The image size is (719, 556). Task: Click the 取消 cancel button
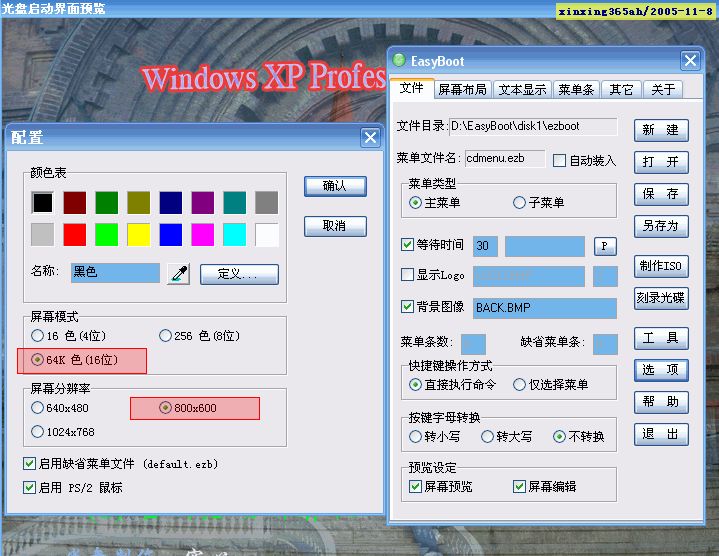point(335,226)
